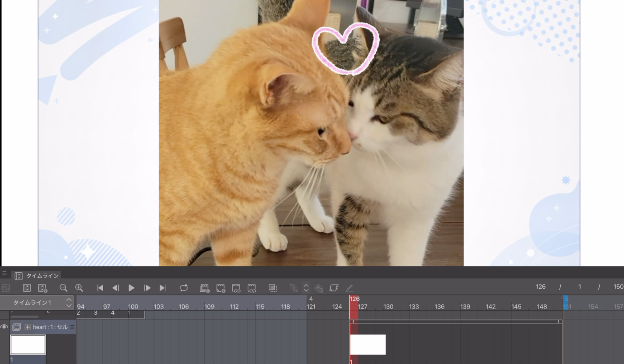Click the zoom-out magnifier in the timeline
The width and height of the screenshot is (624, 364).
pos(64,288)
